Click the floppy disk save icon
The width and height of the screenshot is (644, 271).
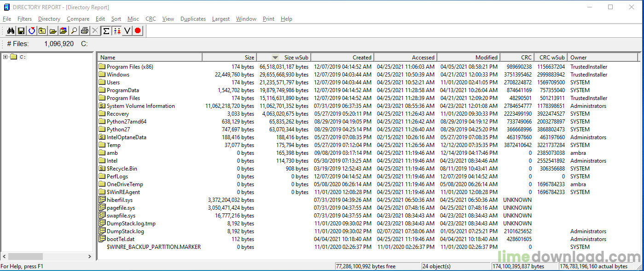[x=21, y=31]
